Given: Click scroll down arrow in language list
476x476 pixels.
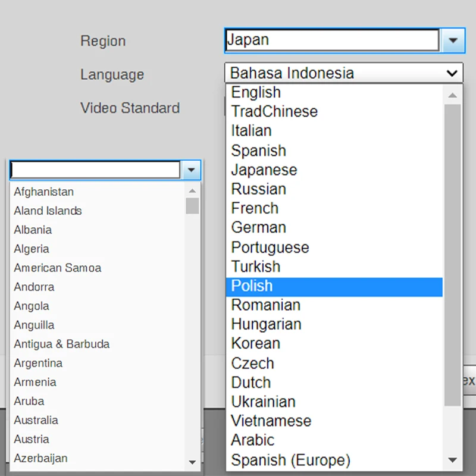Looking at the screenshot, I should pos(453,460).
